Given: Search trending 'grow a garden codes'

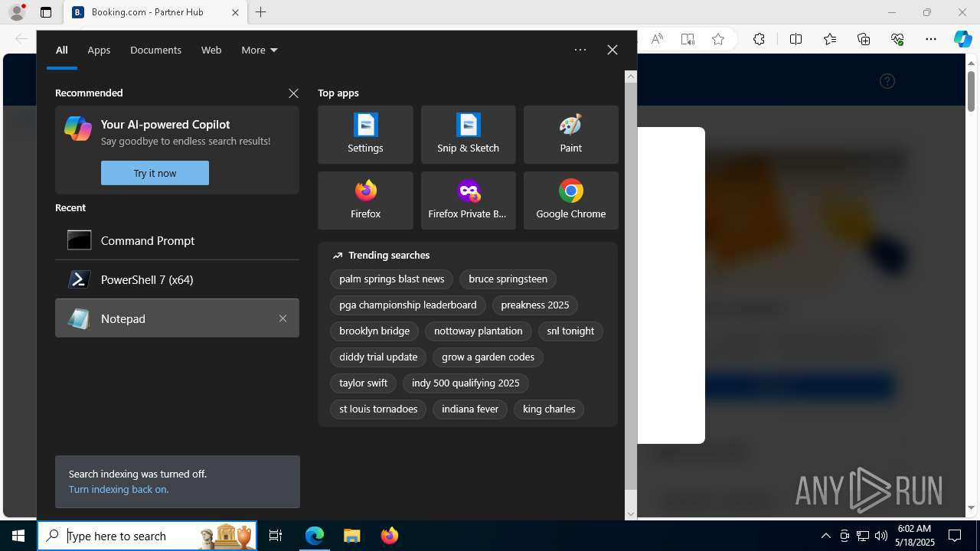Looking at the screenshot, I should click(488, 357).
